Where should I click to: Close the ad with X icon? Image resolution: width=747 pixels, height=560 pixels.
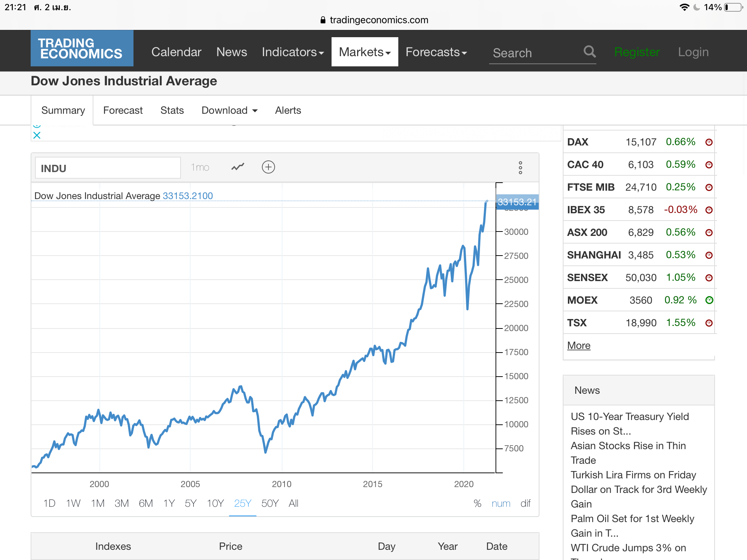(x=37, y=135)
